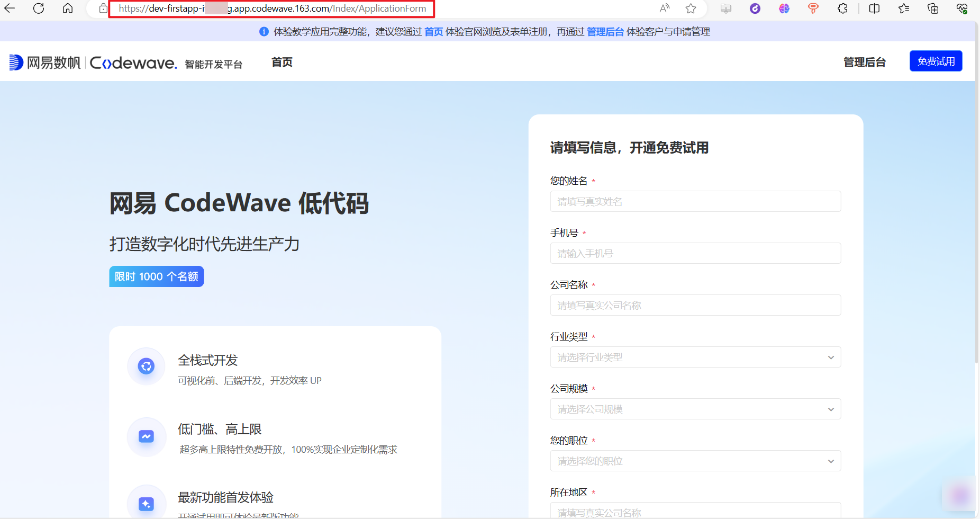Click the sparkle icon next to 最新功能首发体验
The image size is (980, 519).
tap(146, 504)
